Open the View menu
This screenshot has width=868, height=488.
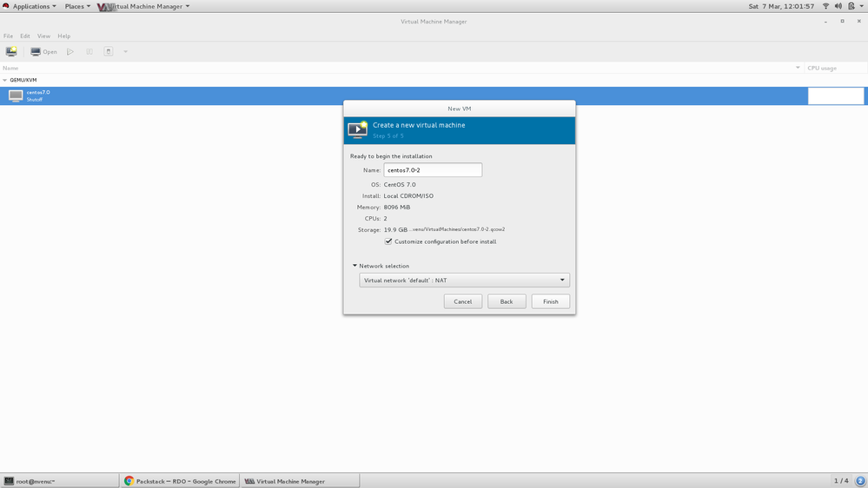(43, 36)
